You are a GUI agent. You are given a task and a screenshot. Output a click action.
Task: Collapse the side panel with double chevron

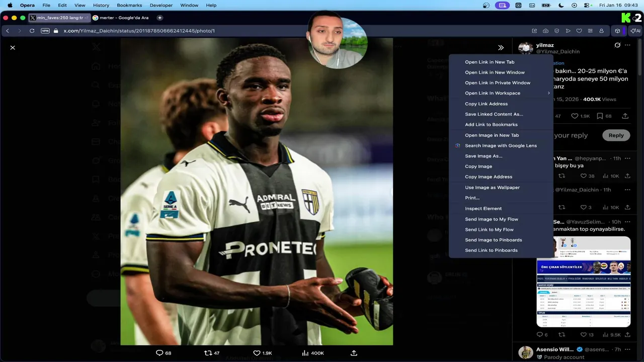(x=501, y=48)
